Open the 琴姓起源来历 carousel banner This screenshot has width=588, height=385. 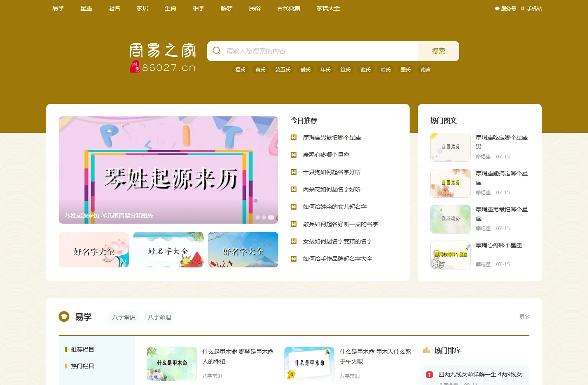point(168,170)
